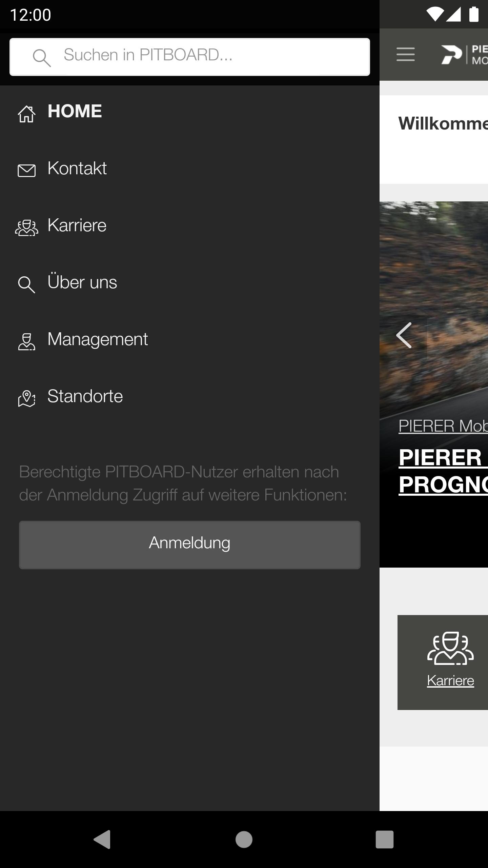Open the Karriere tile on the homepage

click(443, 663)
